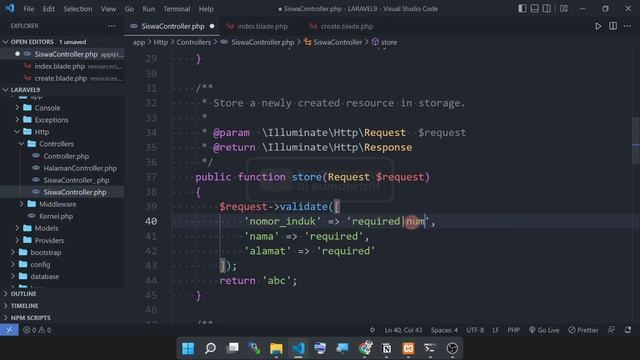
Task: Change language mode via PHP status item
Action: 513,330
